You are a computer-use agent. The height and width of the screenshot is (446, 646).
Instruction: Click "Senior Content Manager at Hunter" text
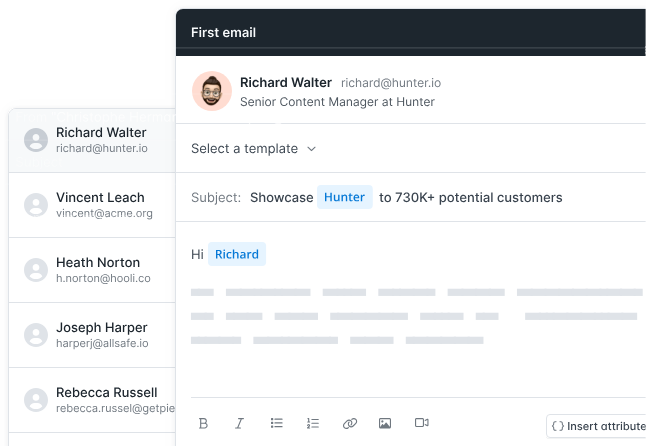tap(337, 102)
